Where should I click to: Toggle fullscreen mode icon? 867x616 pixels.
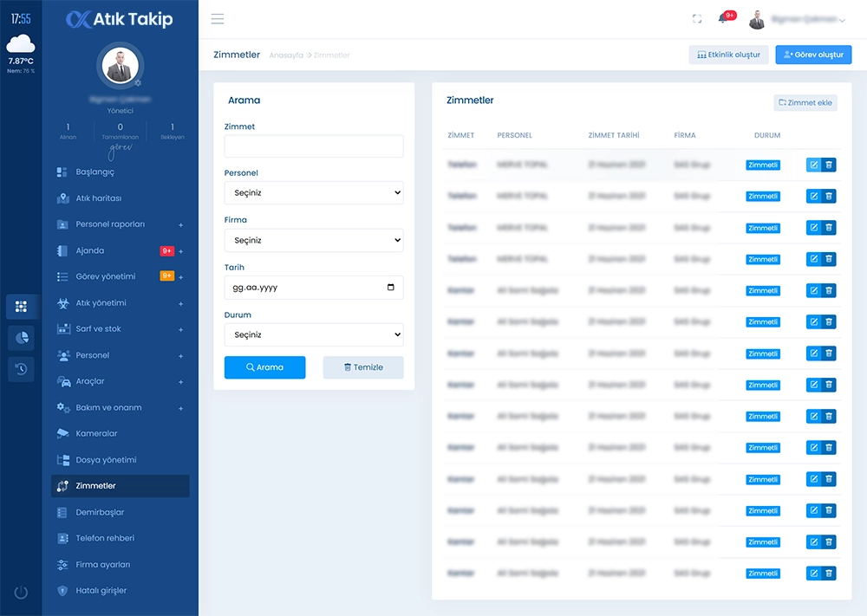[697, 19]
